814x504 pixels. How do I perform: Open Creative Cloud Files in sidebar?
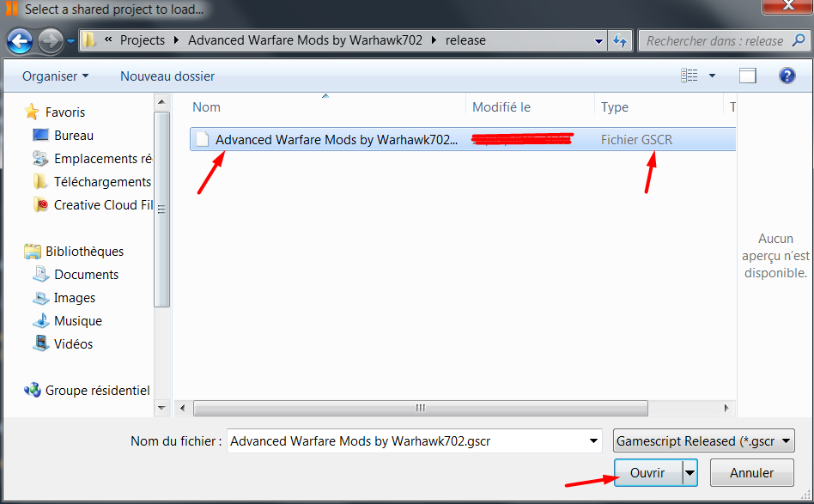103,205
